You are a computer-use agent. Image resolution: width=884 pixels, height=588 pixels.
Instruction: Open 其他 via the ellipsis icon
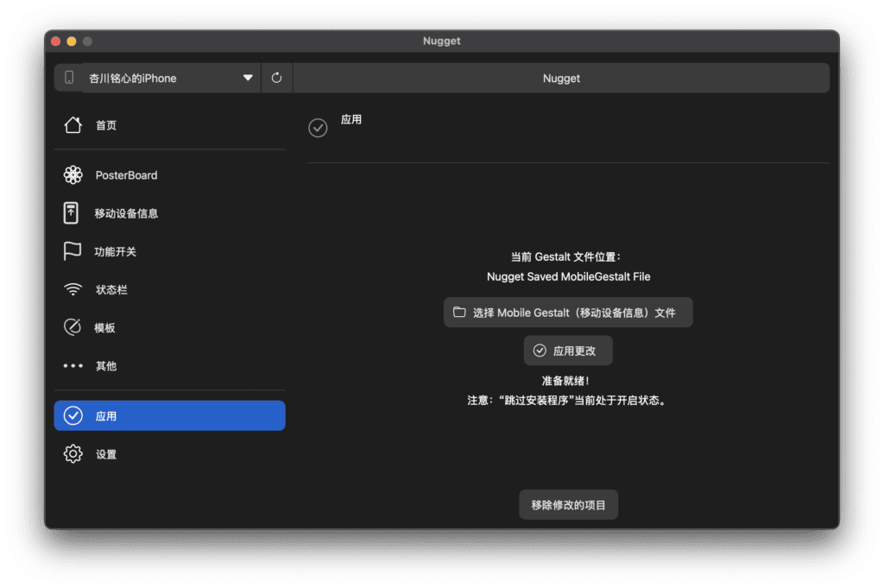coord(73,365)
